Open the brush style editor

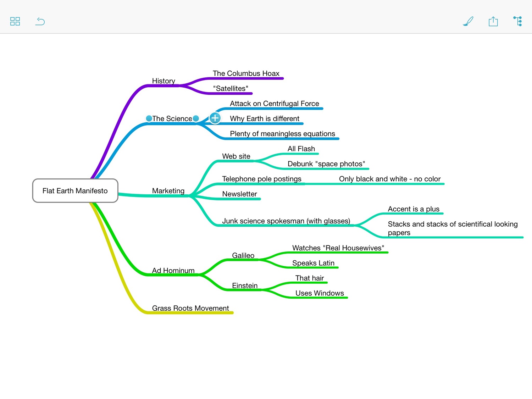pyautogui.click(x=468, y=21)
